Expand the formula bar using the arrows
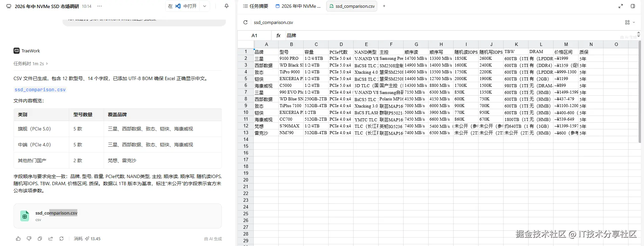This screenshot has width=644, height=246. click(638, 34)
